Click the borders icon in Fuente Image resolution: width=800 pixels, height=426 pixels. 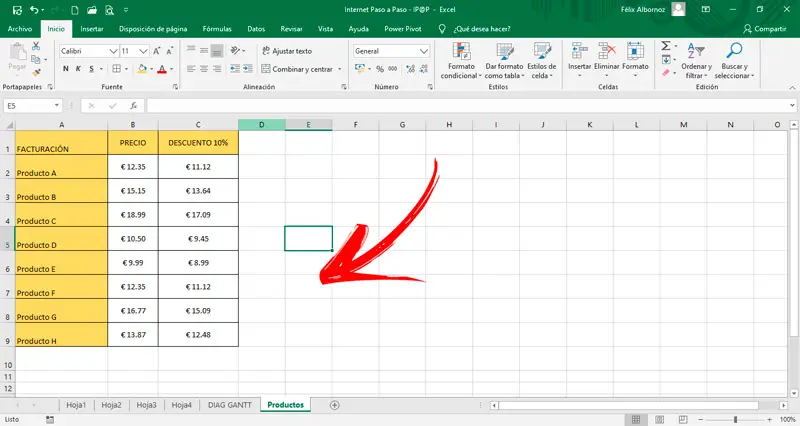click(117, 69)
